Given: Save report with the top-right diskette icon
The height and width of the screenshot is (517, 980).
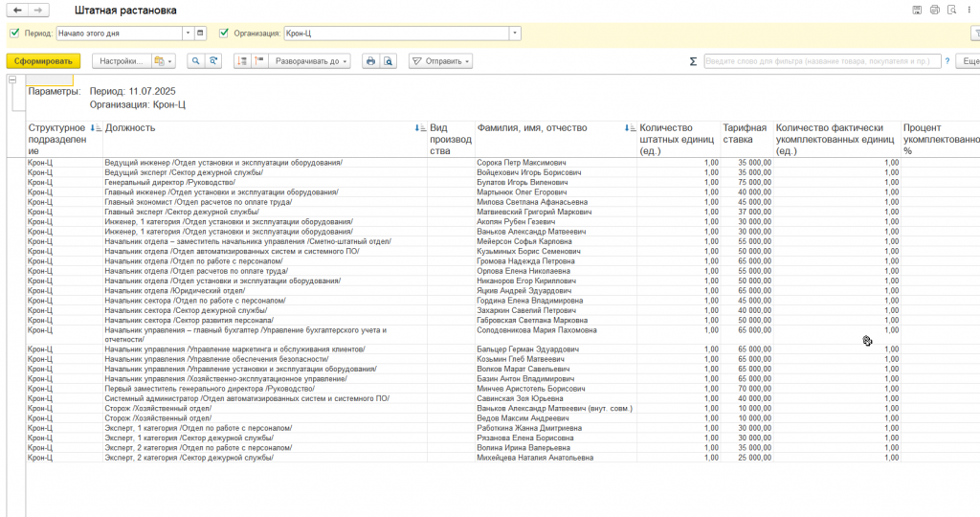Looking at the screenshot, I should coord(917,10).
